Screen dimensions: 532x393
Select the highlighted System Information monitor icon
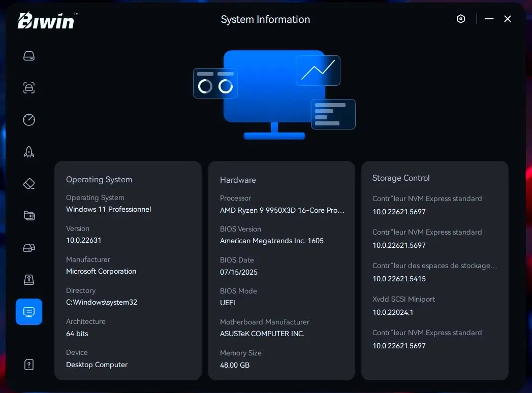coord(29,312)
